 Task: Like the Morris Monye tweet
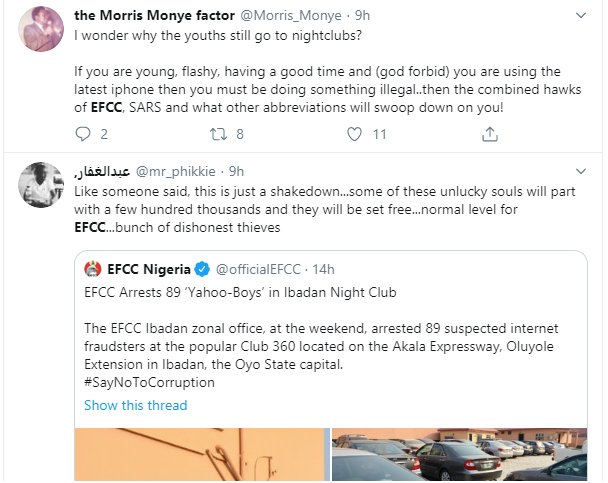(x=353, y=133)
